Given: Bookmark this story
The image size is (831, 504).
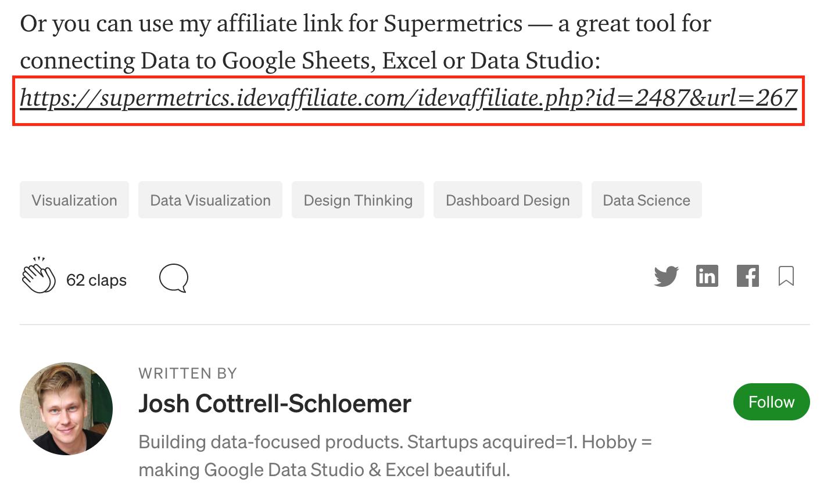Looking at the screenshot, I should pos(786,276).
